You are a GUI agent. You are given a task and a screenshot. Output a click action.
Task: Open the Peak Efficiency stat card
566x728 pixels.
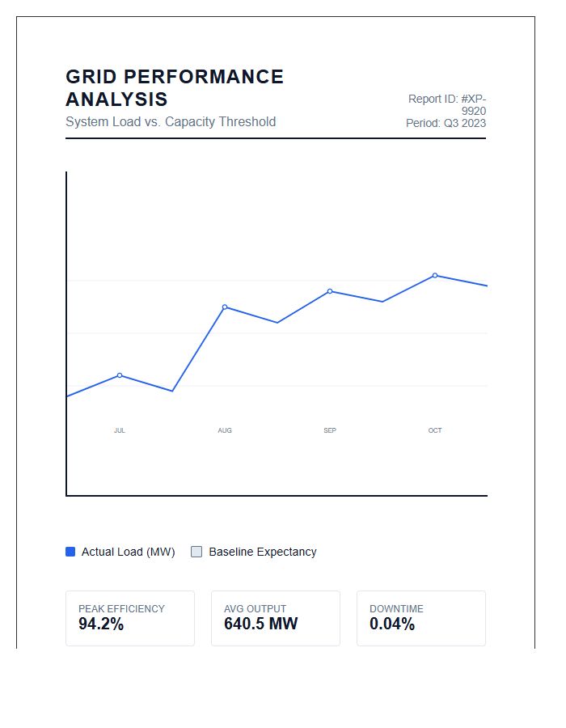(x=130, y=619)
